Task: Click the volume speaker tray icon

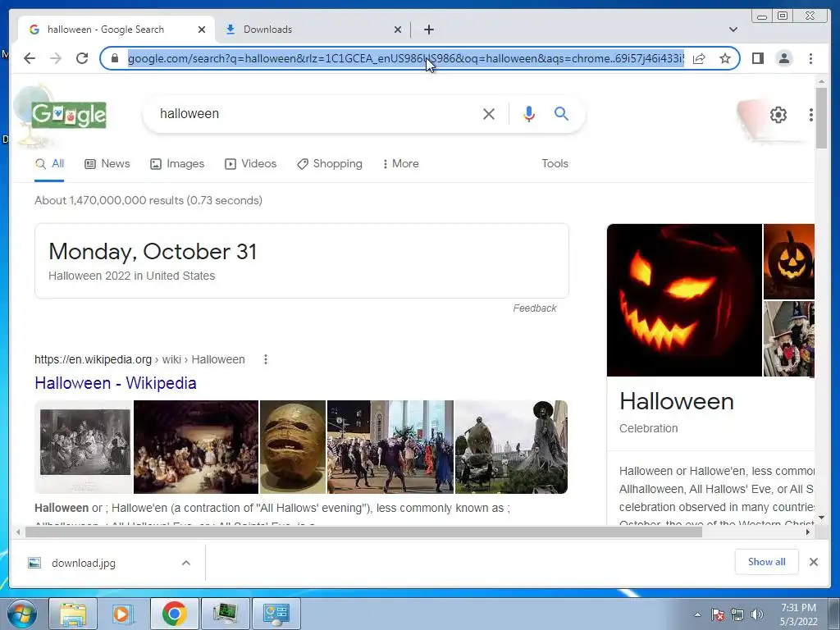Action: (x=756, y=614)
